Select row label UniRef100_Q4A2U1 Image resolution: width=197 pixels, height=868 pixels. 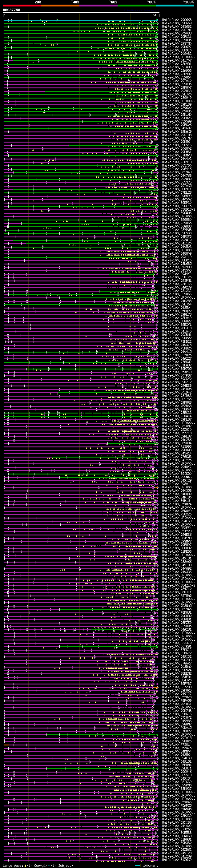[177, 629]
